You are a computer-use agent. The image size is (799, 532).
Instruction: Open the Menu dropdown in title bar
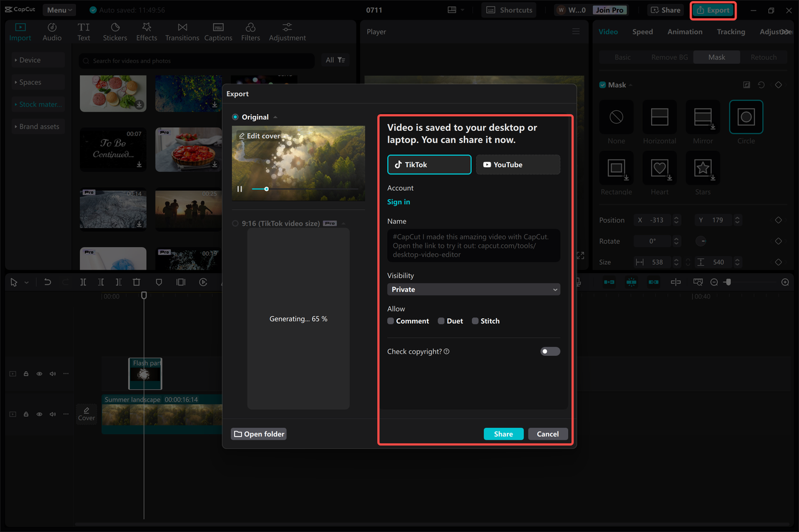[60, 10]
